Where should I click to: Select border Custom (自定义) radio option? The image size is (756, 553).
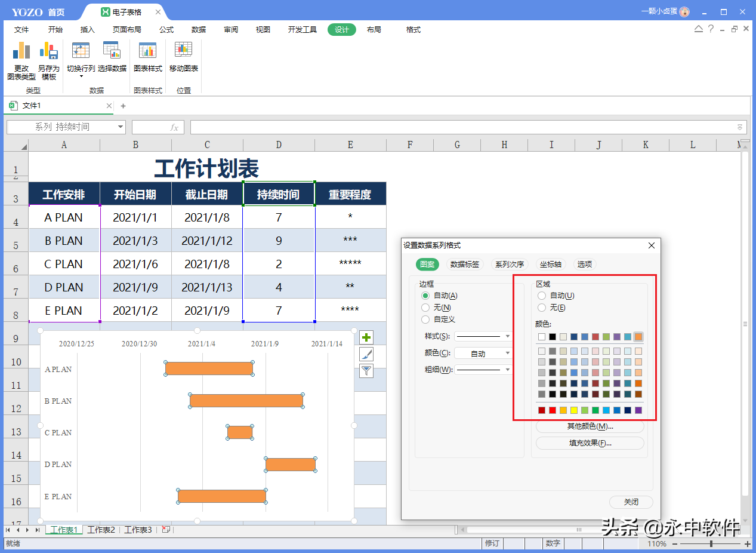tap(425, 319)
